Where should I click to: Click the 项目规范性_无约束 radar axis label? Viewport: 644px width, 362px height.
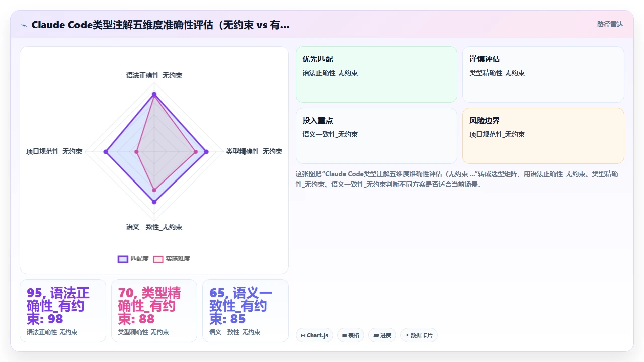pos(54,151)
